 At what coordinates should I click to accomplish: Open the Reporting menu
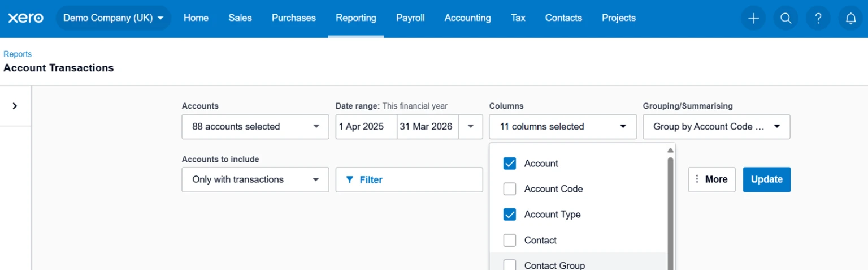[356, 18]
